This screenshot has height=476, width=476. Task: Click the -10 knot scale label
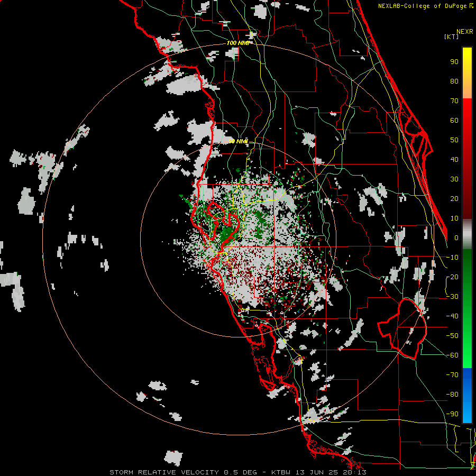452,258
